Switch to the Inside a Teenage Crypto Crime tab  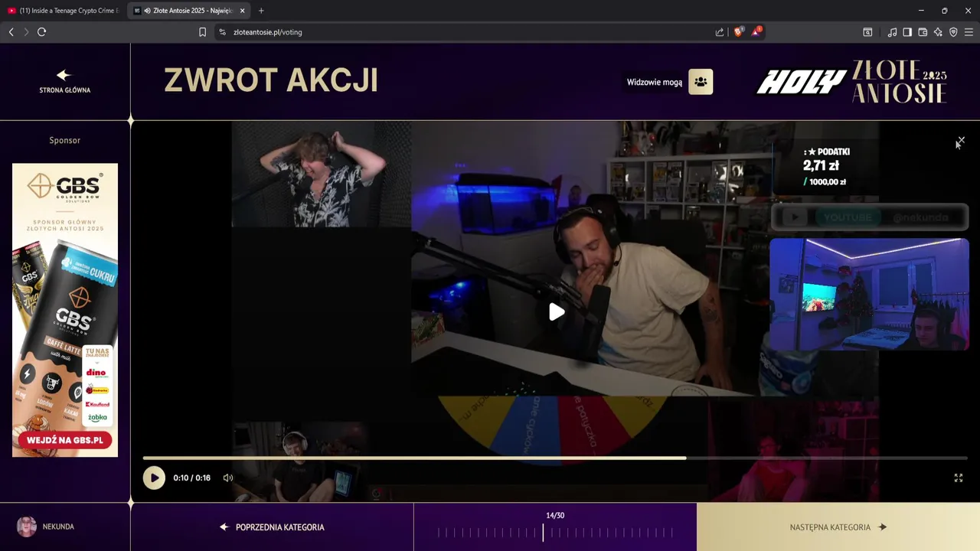coord(64,11)
